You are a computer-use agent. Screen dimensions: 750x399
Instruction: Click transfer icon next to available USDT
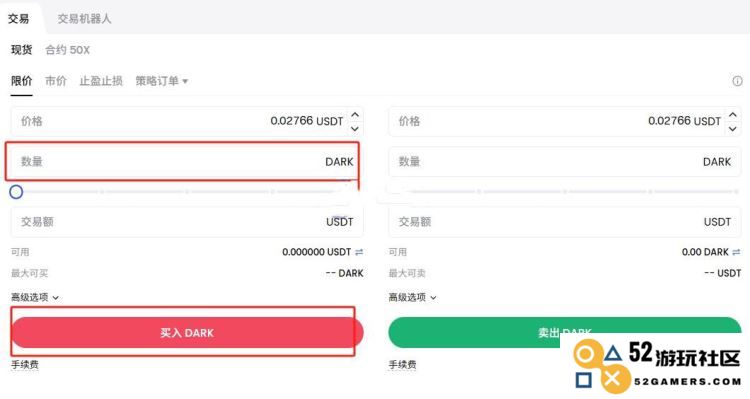(359, 252)
